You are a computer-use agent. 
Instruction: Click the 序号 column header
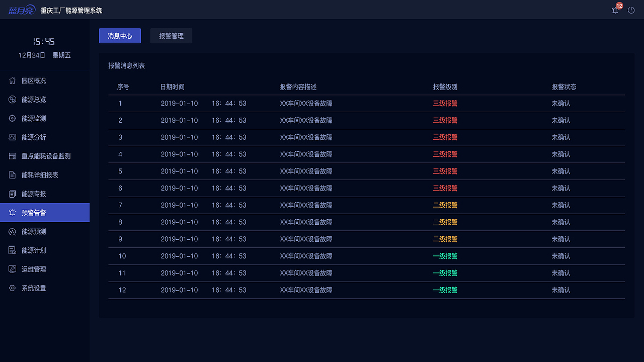point(123,87)
